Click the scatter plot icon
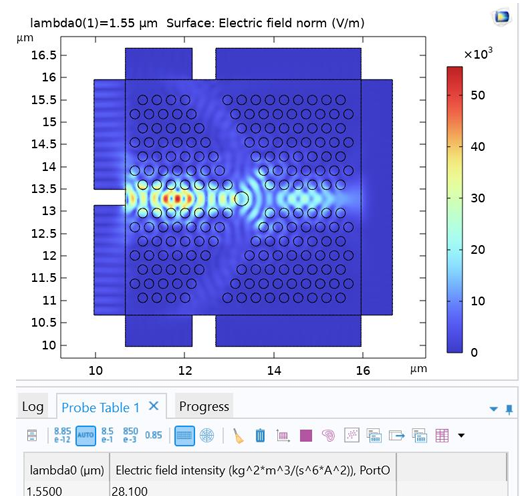The height and width of the screenshot is (496, 525). pyautogui.click(x=352, y=435)
